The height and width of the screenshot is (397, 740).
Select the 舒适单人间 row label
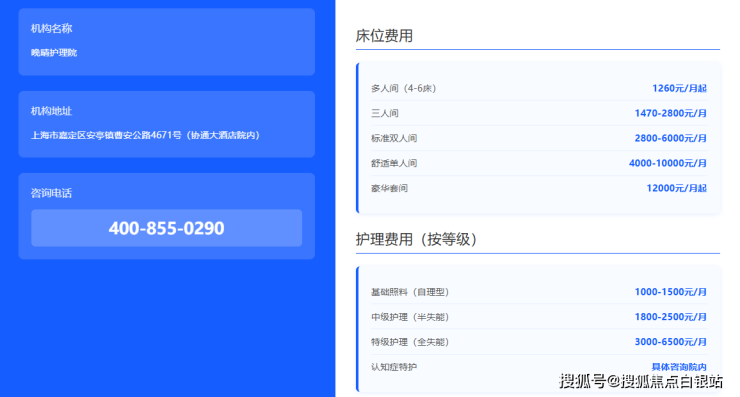click(394, 163)
